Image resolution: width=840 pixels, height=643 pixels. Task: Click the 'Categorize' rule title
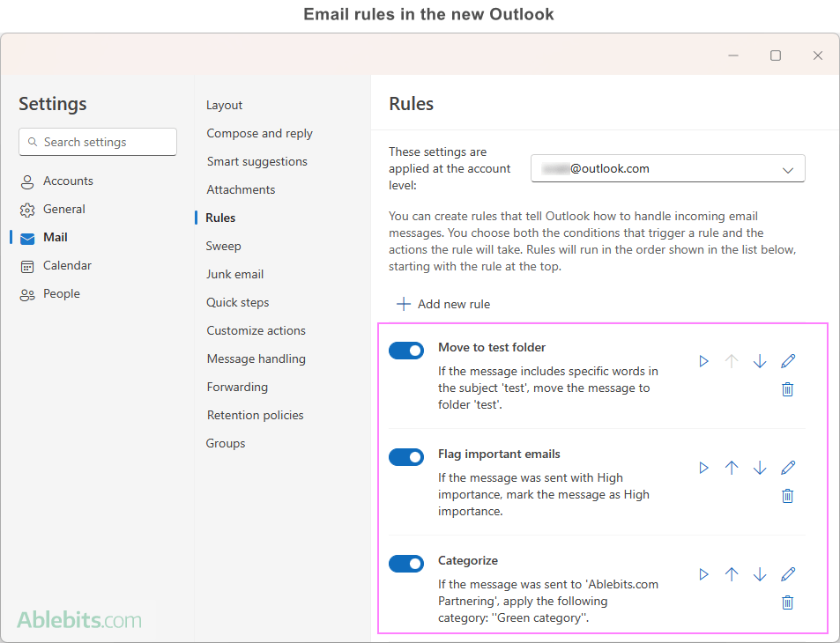468,560
